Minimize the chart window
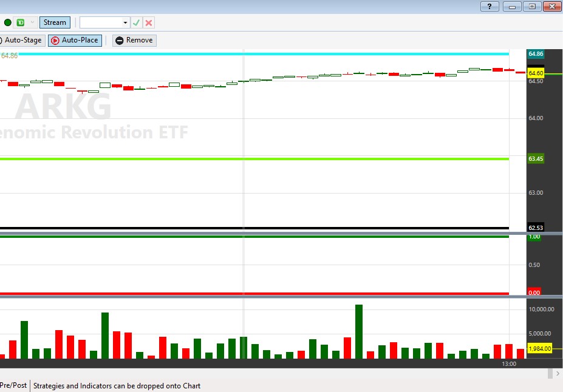The image size is (563, 392). tap(513, 6)
